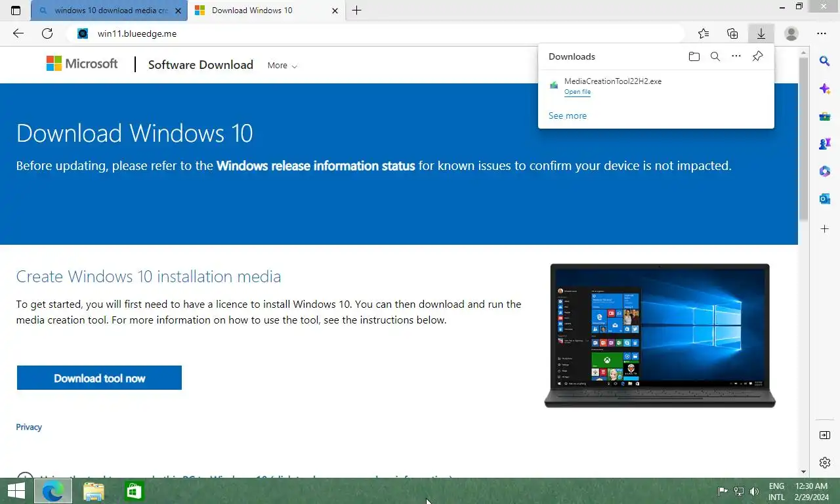Open the tab actions menu icon
Image resolution: width=840 pixels, height=504 pixels.
pyautogui.click(x=16, y=10)
